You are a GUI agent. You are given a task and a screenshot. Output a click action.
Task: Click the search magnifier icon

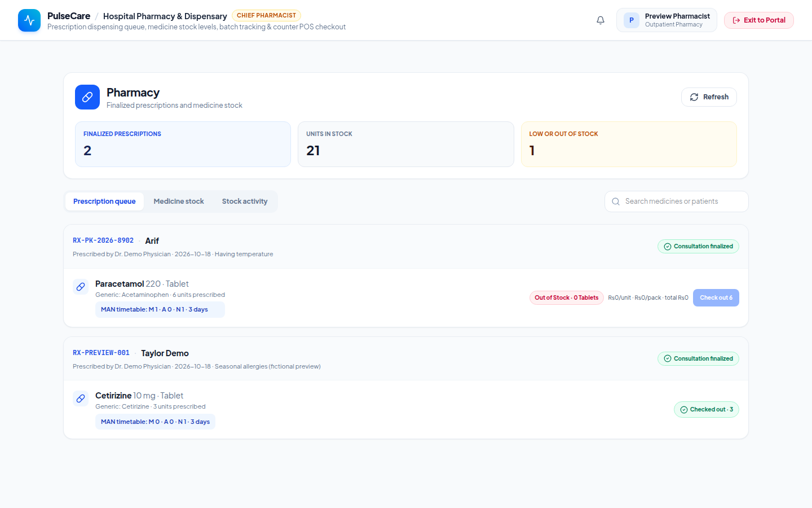[x=616, y=202]
